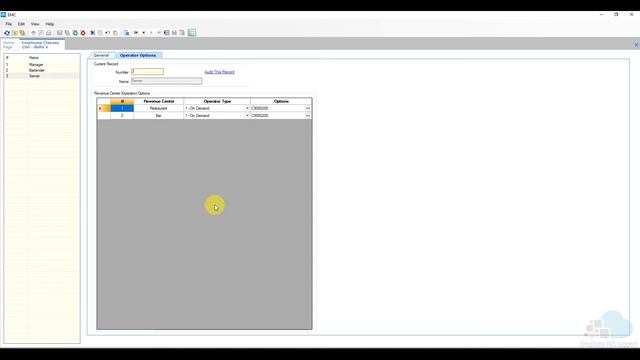Click the Operator Type column header

point(217,101)
